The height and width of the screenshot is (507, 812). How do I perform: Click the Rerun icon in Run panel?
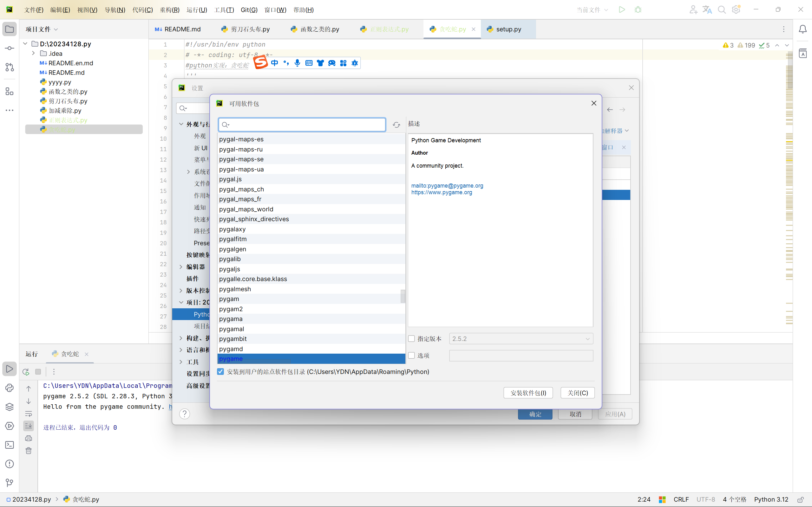[26, 371]
